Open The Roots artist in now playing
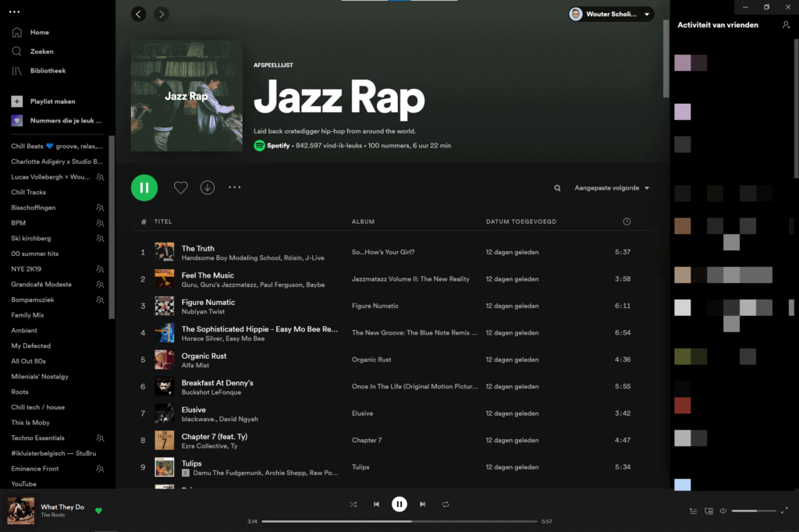799x532 pixels. tap(52, 515)
